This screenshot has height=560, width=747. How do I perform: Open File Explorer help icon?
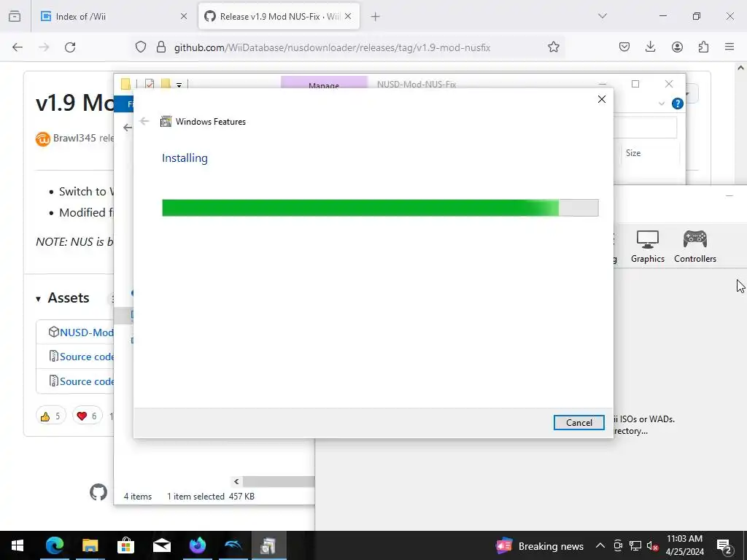pos(677,104)
